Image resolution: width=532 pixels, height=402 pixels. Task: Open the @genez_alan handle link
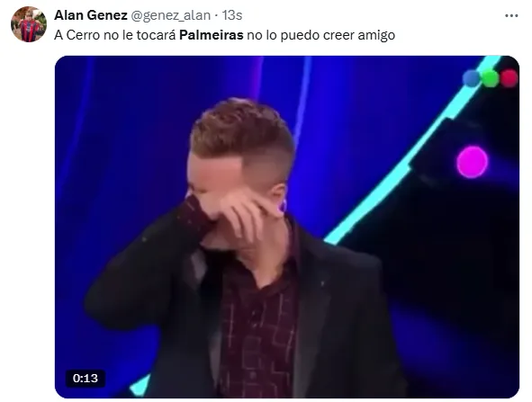pos(171,15)
